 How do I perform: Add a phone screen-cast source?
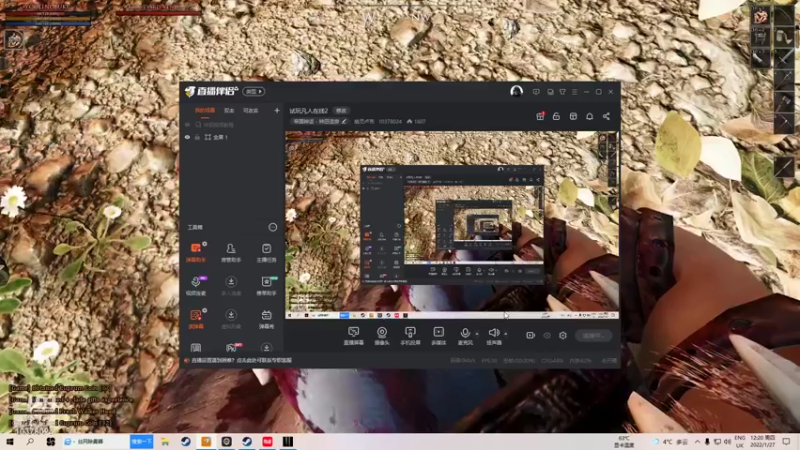(410, 336)
